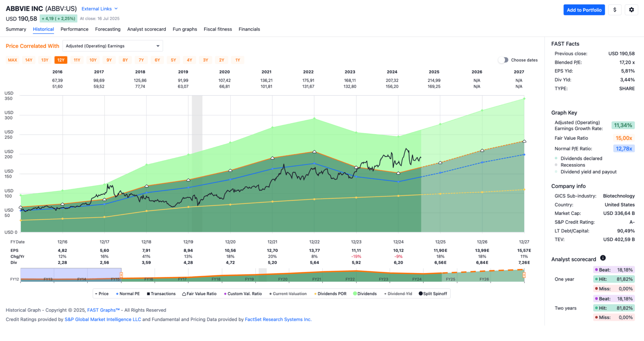Expand External Links menu
The width and height of the screenshot is (644, 341).
click(x=99, y=9)
